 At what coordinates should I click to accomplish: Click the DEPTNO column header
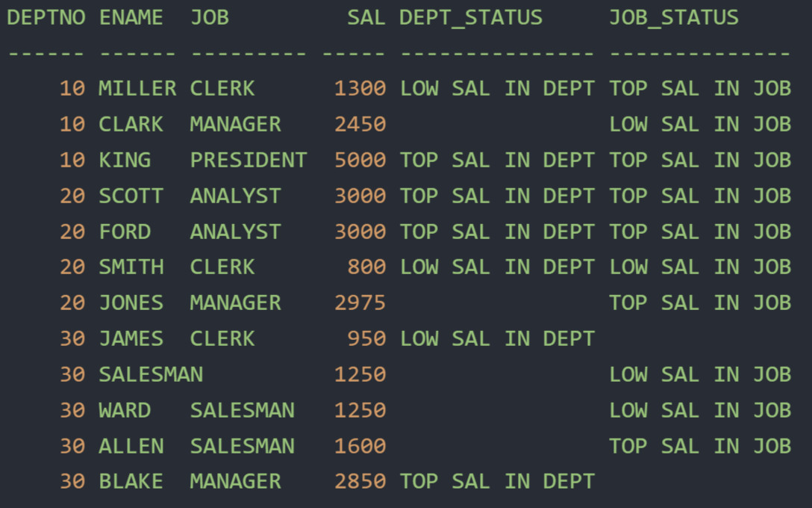46,18
